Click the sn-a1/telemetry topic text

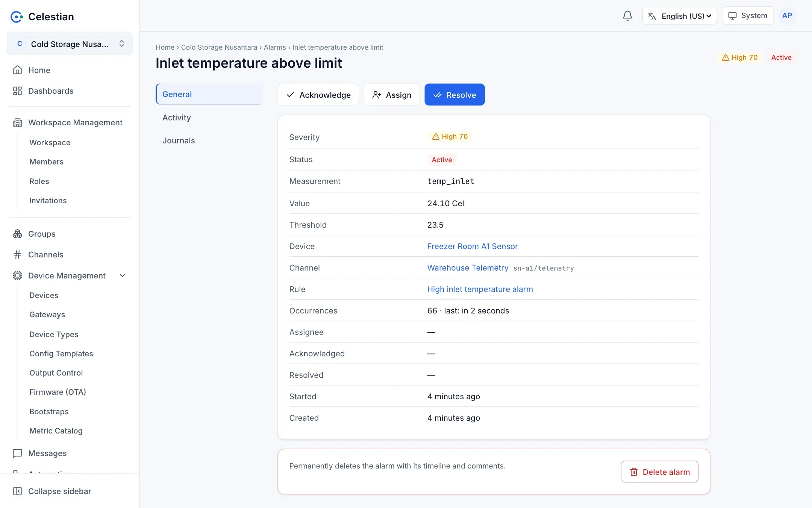pos(544,268)
